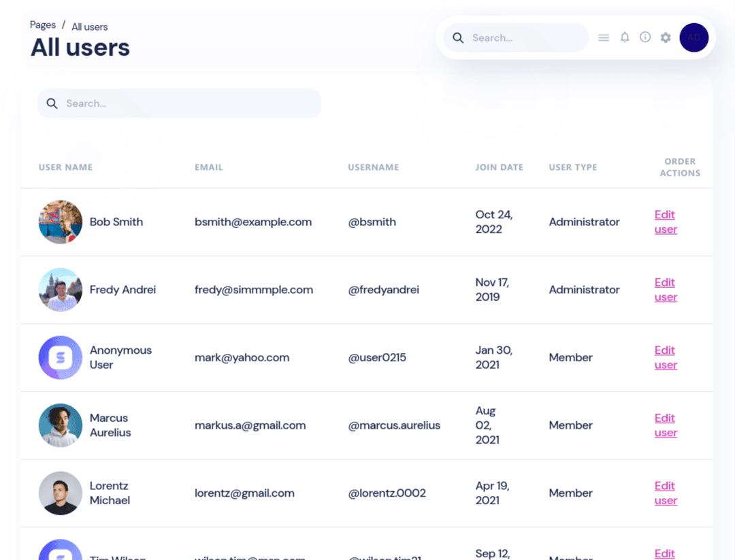Click Lorentz Michael's profile picture
The width and height of the screenshot is (735, 560).
60,493
